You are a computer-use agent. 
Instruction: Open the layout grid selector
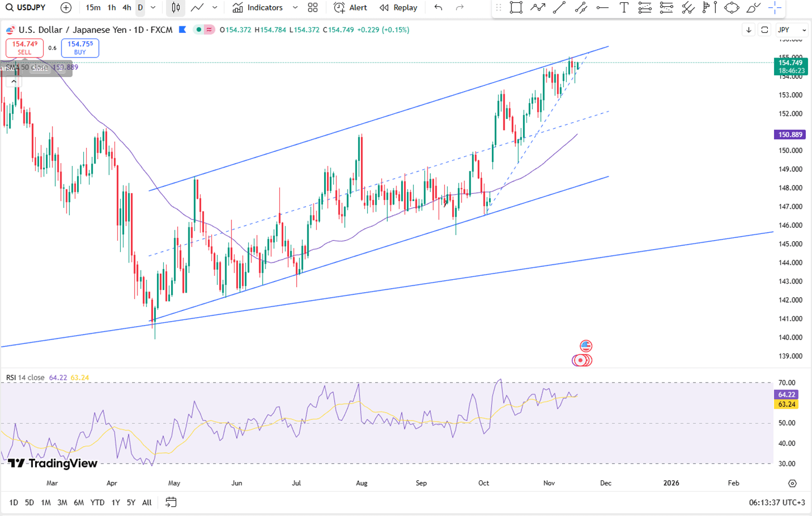[x=313, y=8]
